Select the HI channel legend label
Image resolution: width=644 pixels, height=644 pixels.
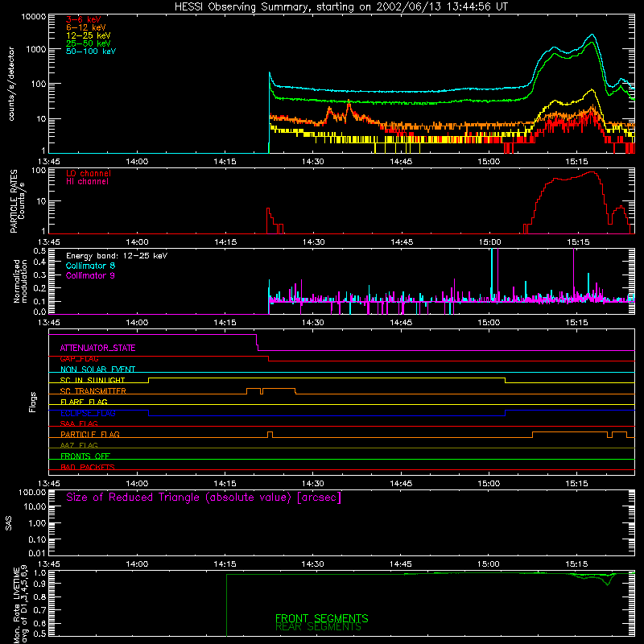click(x=87, y=182)
